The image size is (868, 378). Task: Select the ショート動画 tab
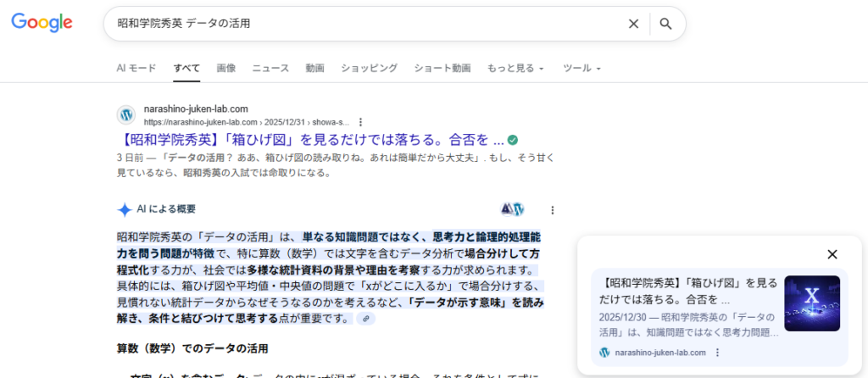coord(442,68)
